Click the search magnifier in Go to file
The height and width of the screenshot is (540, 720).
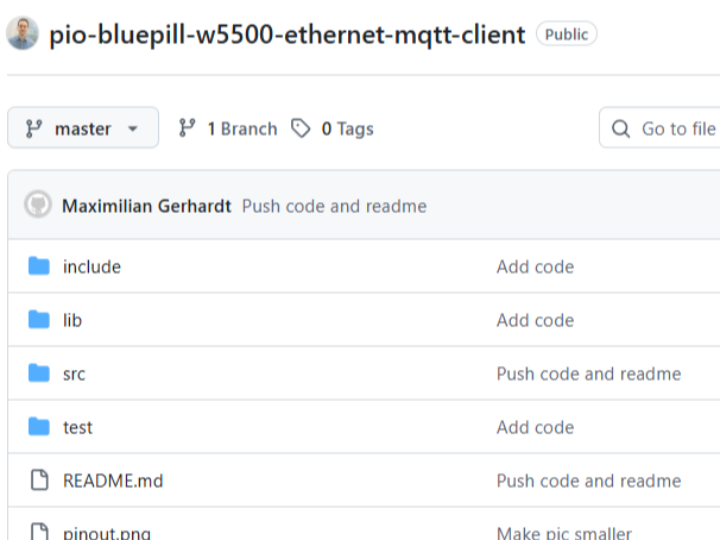click(621, 129)
